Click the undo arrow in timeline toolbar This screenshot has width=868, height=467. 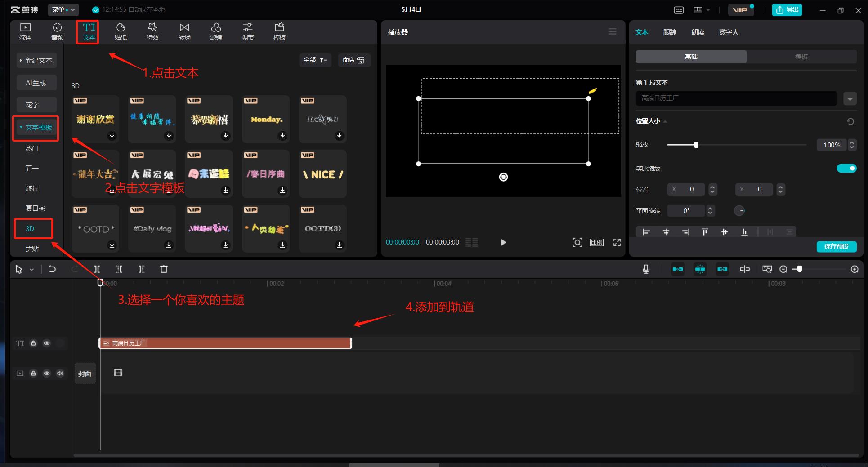(52, 269)
